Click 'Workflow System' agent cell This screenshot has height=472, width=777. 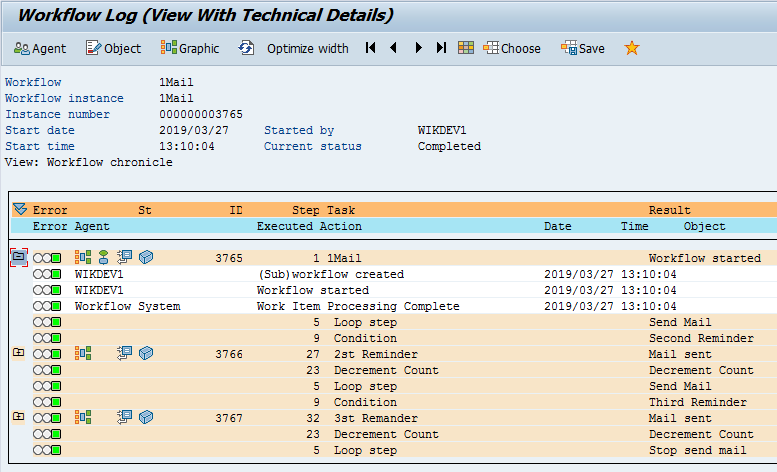[127, 306]
